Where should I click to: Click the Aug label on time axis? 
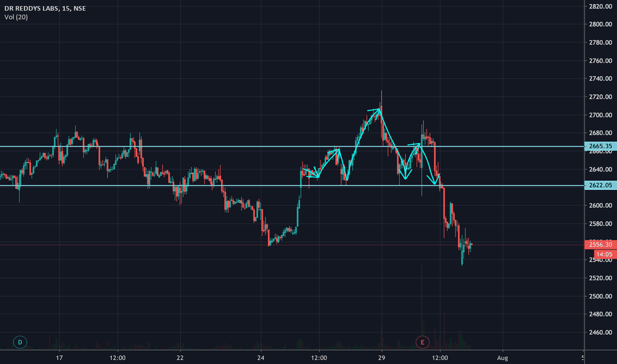click(x=502, y=357)
